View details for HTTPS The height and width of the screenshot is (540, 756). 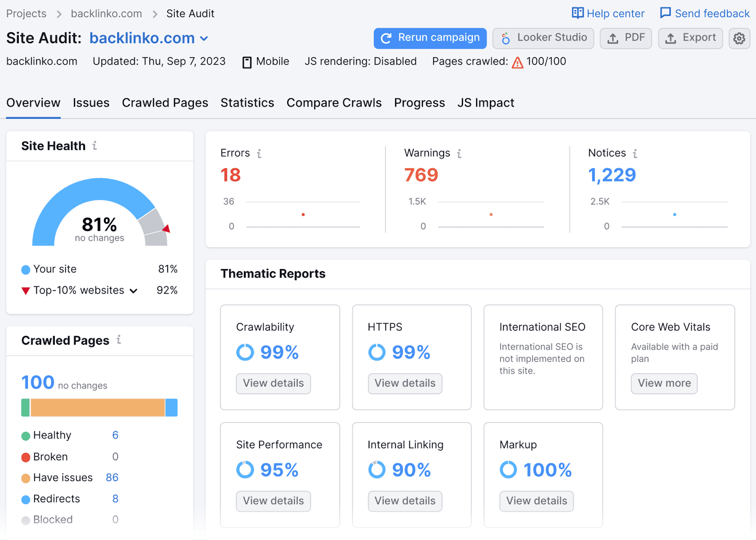(x=405, y=383)
